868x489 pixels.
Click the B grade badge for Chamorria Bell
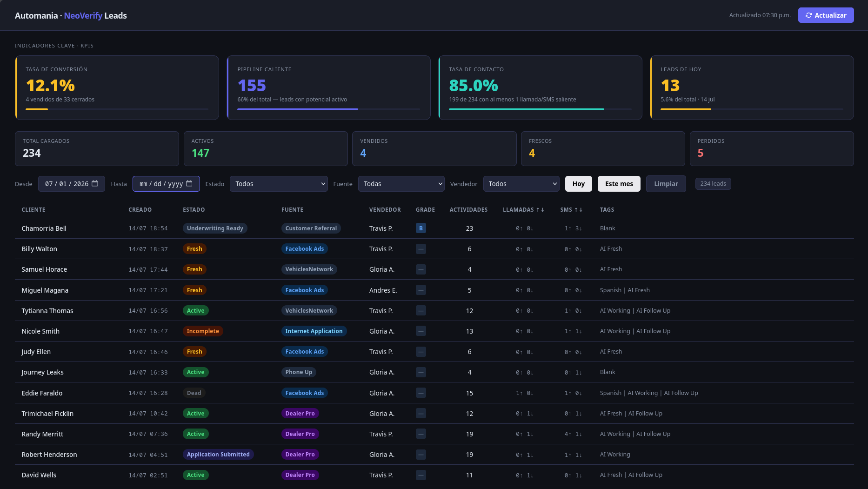coord(421,228)
